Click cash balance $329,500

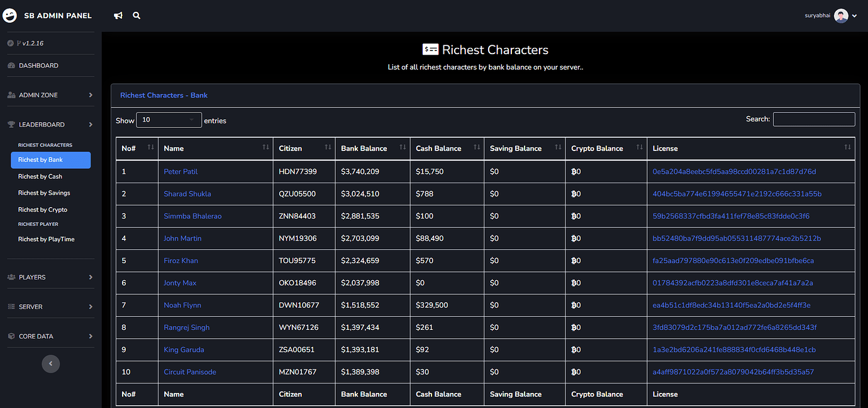431,305
